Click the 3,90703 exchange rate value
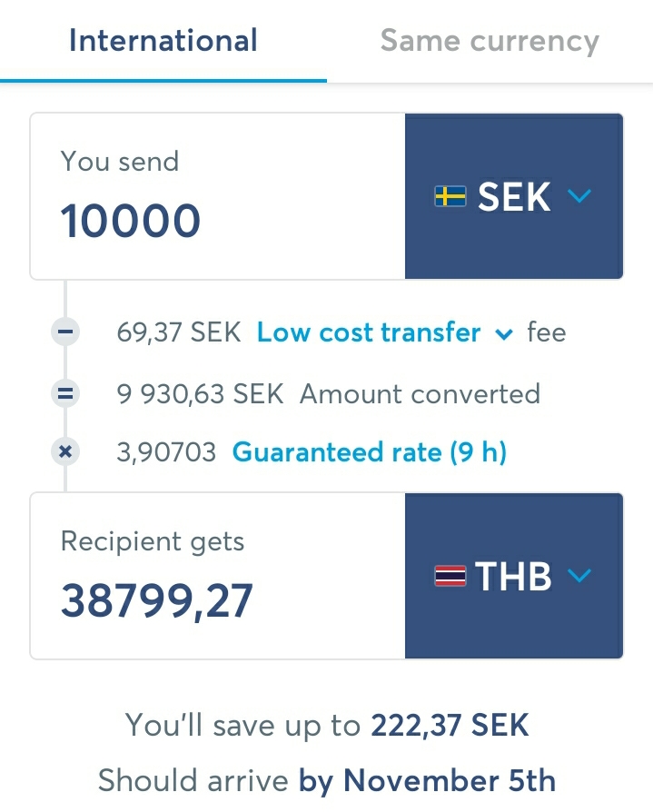This screenshot has height=812, width=653. 166,451
